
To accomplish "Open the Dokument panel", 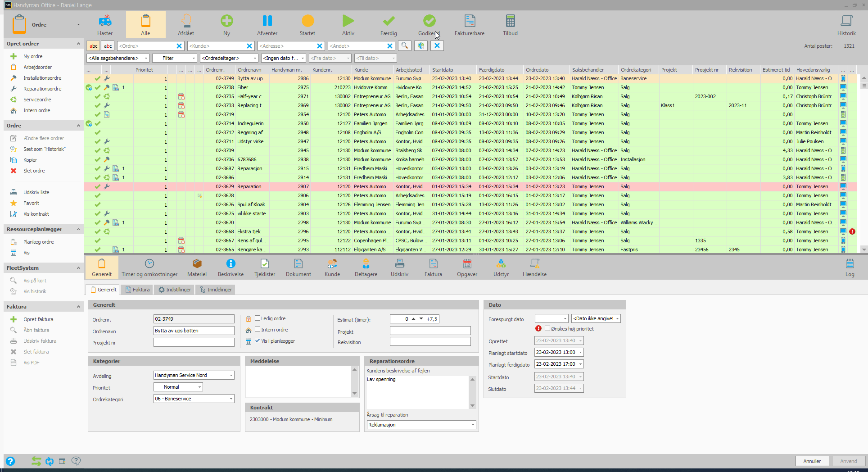I will coord(298,268).
